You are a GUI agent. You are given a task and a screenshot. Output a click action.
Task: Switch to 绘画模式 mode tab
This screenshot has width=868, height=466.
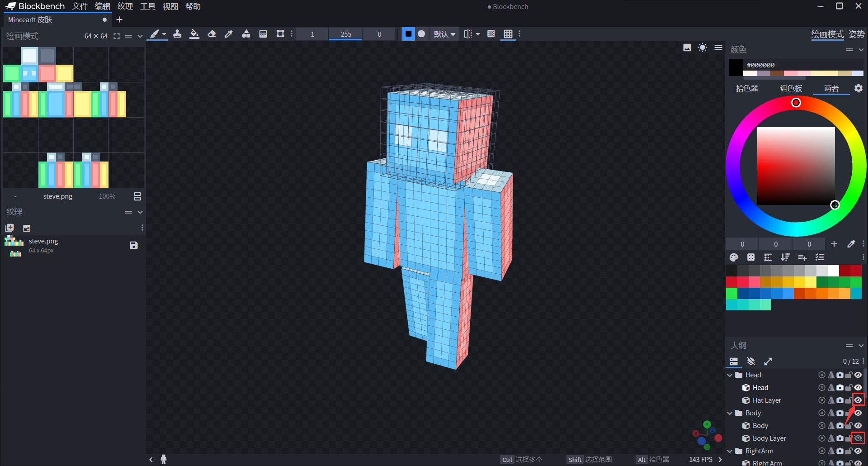(x=827, y=34)
